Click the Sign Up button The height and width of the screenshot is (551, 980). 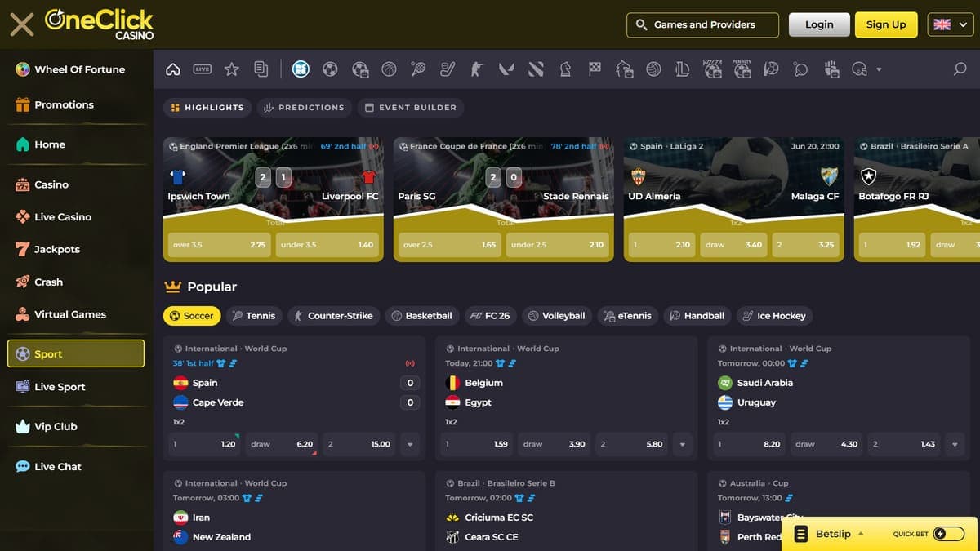pyautogui.click(x=886, y=24)
